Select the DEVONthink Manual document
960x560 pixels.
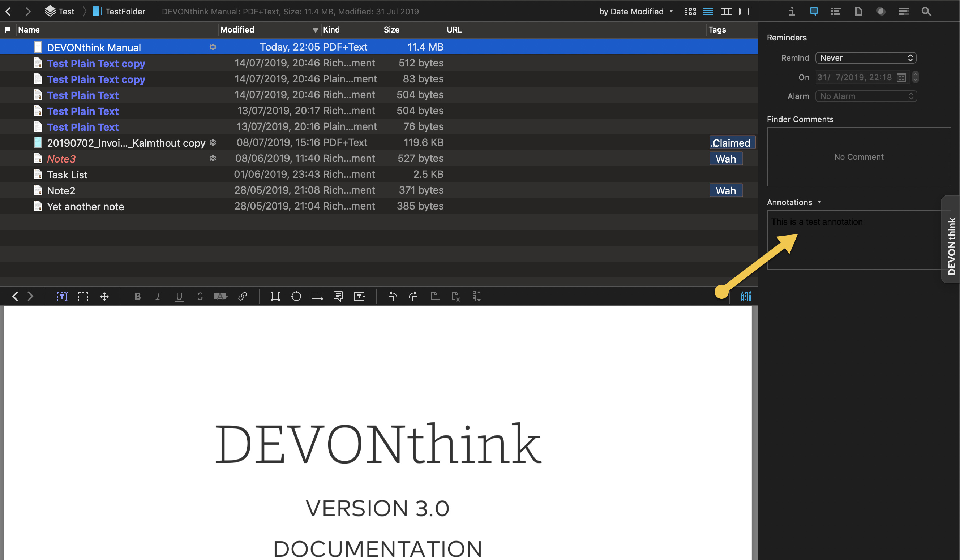[x=94, y=47]
